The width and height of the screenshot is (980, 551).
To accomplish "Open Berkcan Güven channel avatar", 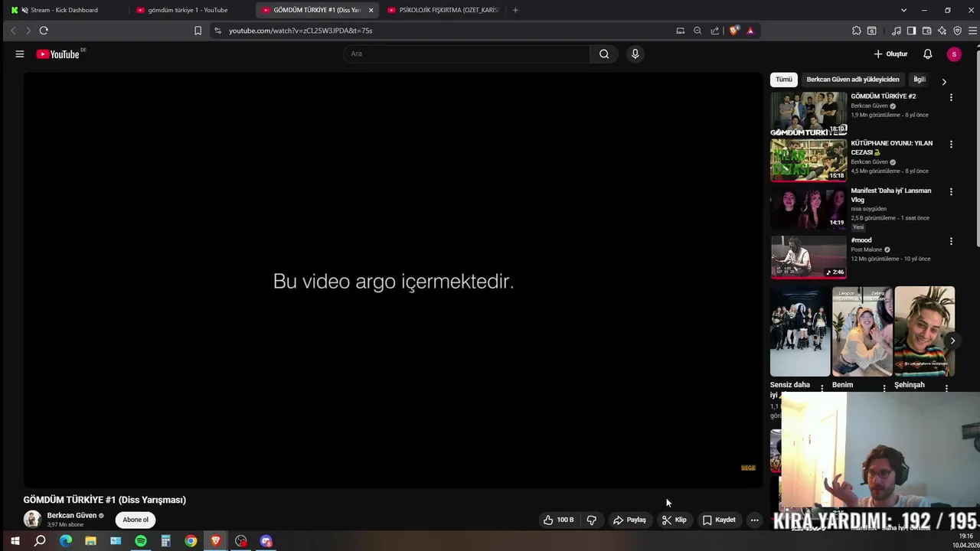I will click(32, 520).
